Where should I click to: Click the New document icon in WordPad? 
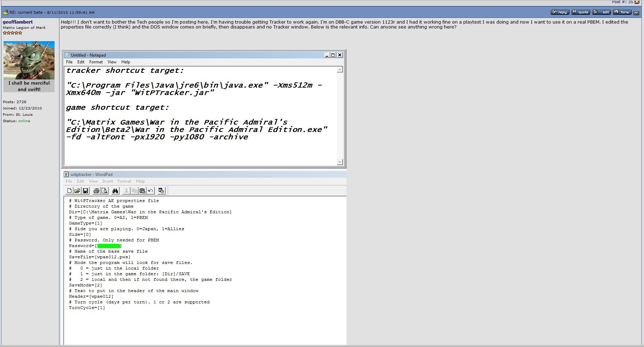70,191
